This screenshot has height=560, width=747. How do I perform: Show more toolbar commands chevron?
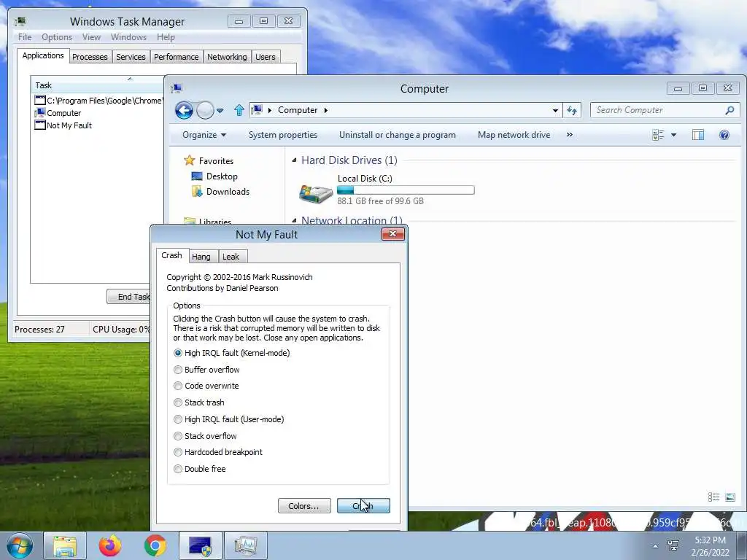pos(569,135)
